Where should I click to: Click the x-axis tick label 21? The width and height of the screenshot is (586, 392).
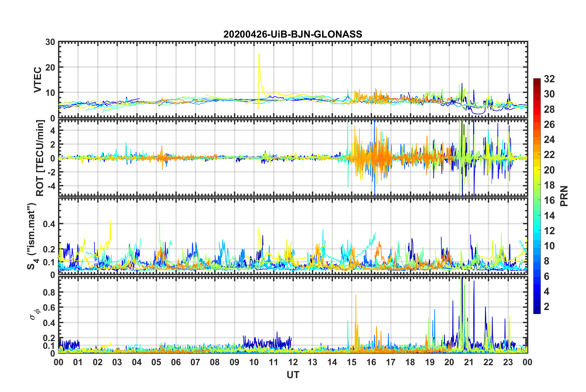click(x=469, y=362)
